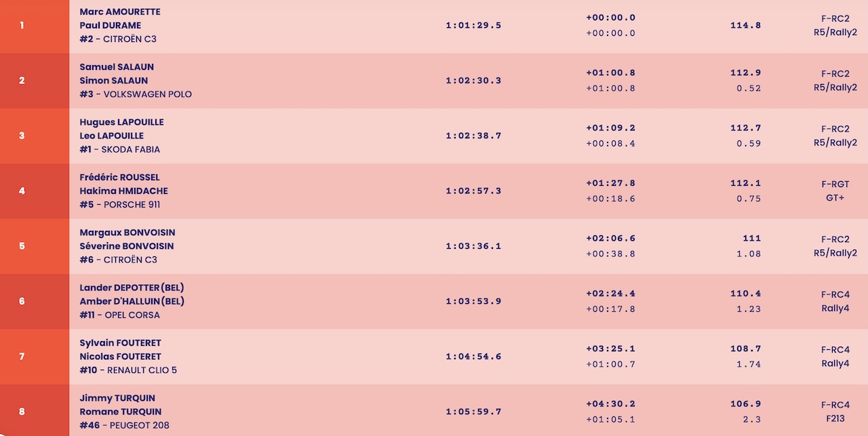Click driver Sylvain FOUTERET
Image resolution: width=868 pixels, height=436 pixels.
point(120,343)
